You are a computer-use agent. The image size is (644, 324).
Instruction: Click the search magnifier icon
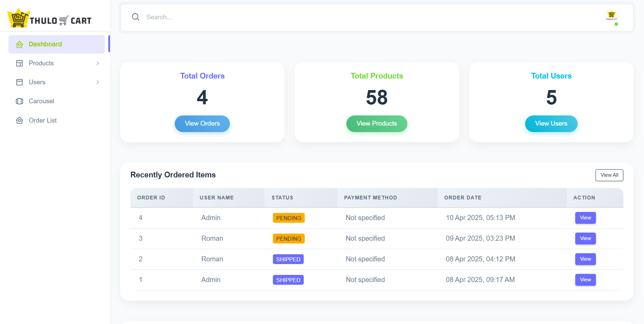(x=135, y=17)
